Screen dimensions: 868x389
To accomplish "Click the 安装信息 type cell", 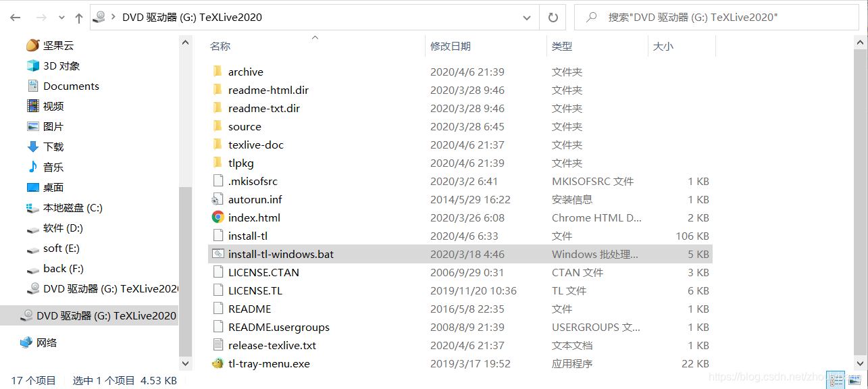I will [x=572, y=199].
